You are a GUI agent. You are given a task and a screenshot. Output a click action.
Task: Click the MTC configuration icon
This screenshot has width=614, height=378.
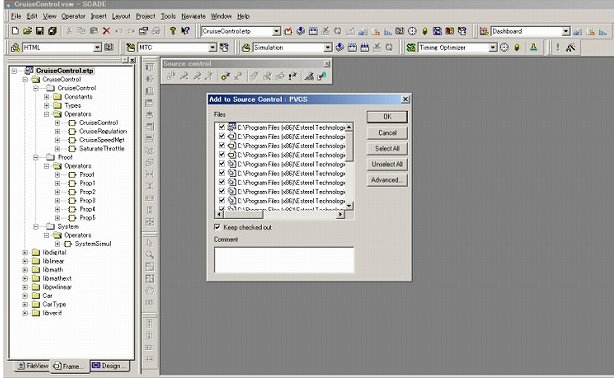point(130,47)
